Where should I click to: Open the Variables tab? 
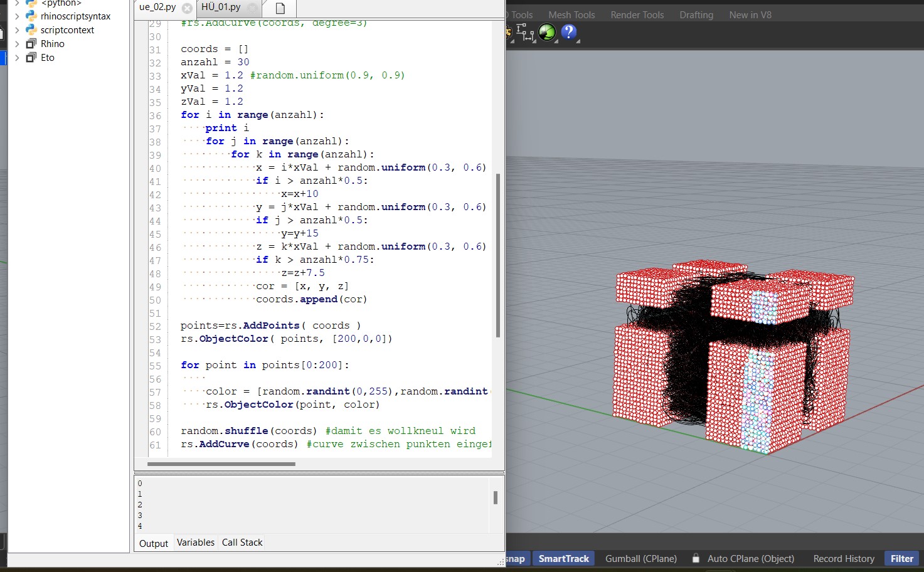pyautogui.click(x=195, y=543)
